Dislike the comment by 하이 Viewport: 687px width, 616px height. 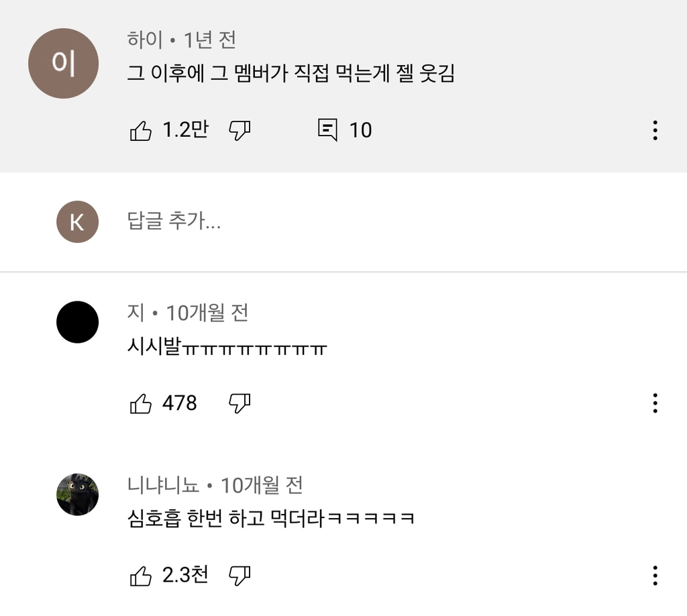point(240,130)
